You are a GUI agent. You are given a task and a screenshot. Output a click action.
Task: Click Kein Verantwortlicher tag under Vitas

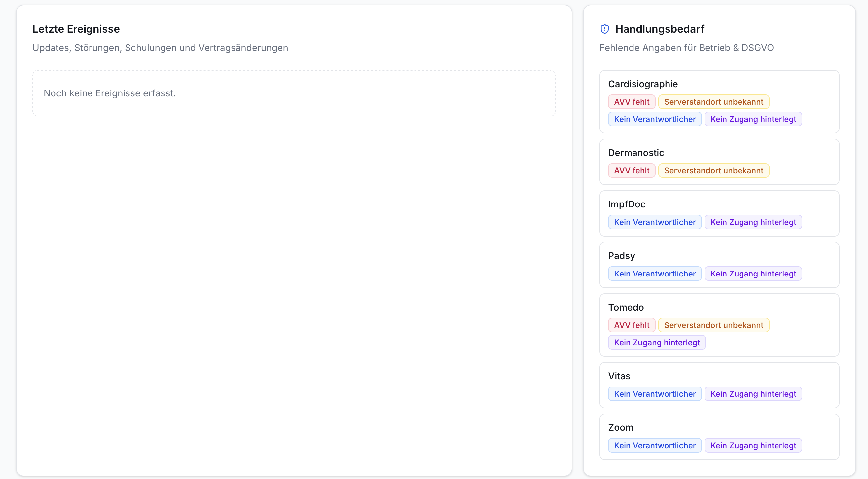point(654,394)
